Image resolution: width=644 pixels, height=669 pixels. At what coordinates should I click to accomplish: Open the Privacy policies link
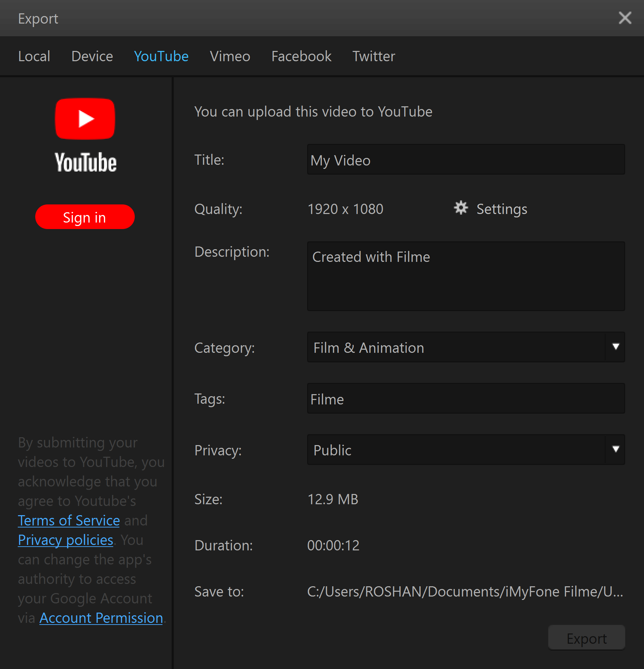(x=66, y=540)
